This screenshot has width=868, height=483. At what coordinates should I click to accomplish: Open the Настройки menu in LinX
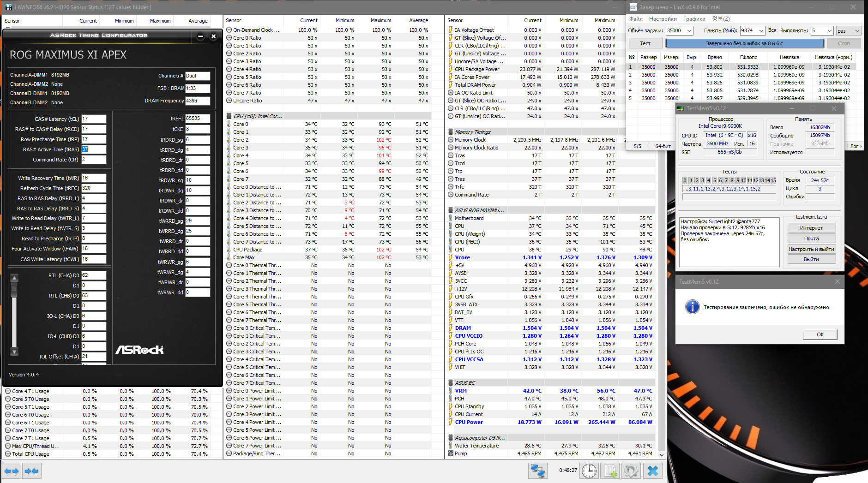pos(663,19)
